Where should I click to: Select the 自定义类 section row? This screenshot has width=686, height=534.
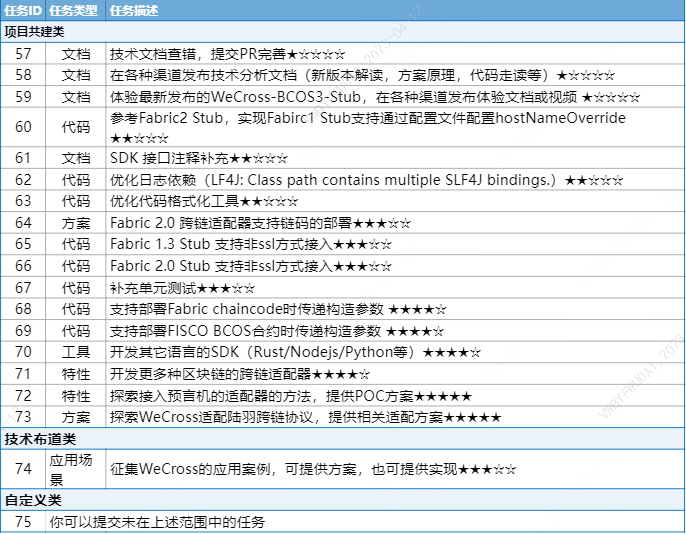343,500
